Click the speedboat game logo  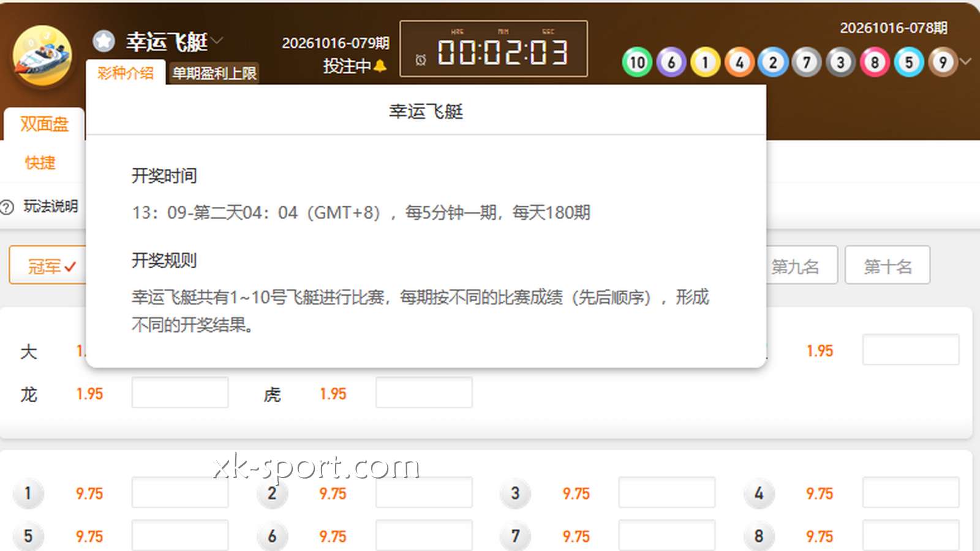[42, 55]
